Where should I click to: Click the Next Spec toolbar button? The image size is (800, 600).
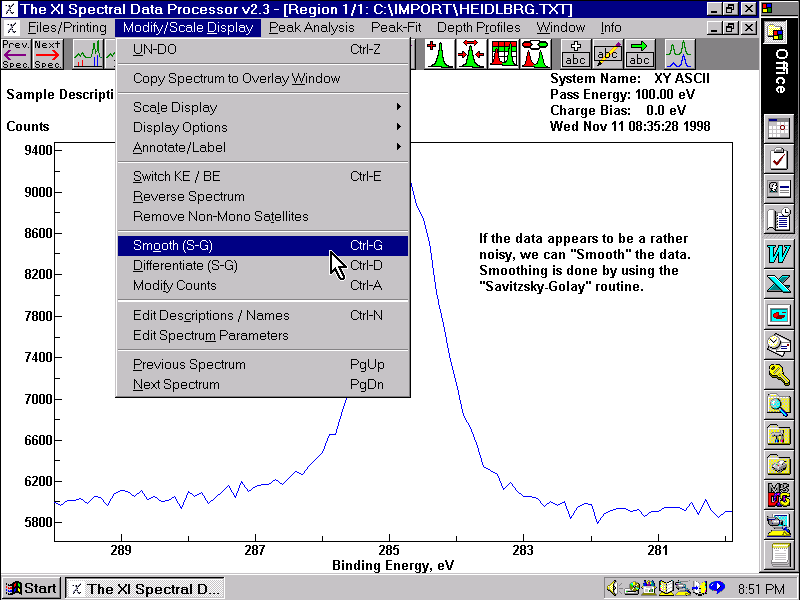(x=46, y=53)
